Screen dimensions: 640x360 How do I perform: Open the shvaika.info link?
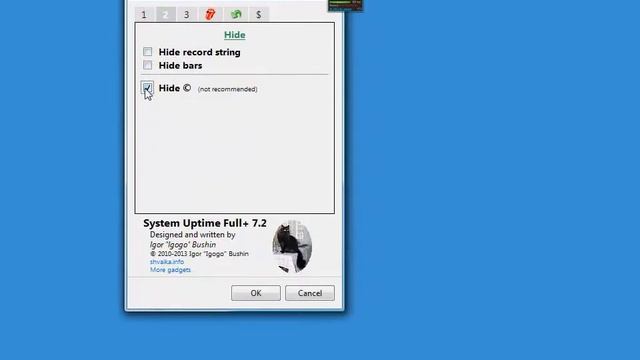pos(167,262)
